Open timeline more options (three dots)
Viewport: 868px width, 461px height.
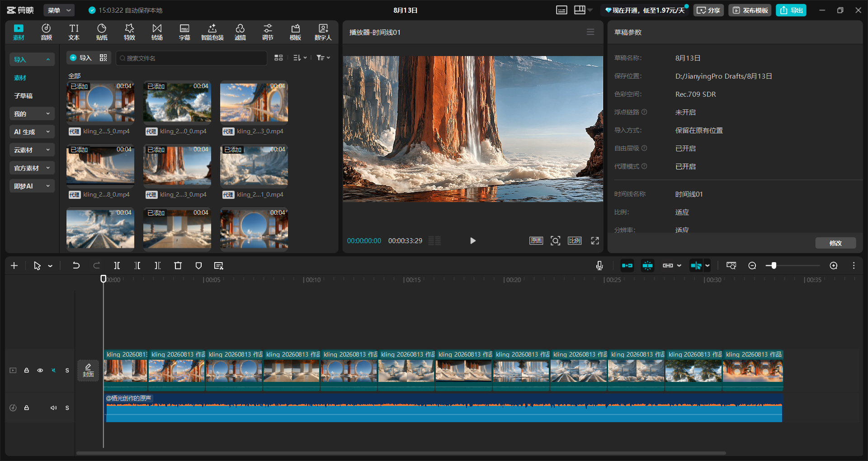click(854, 266)
